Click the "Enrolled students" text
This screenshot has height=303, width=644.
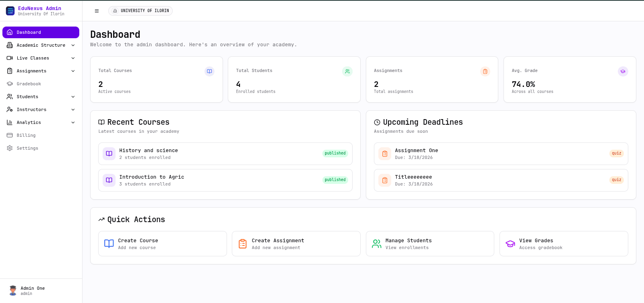pyautogui.click(x=256, y=92)
